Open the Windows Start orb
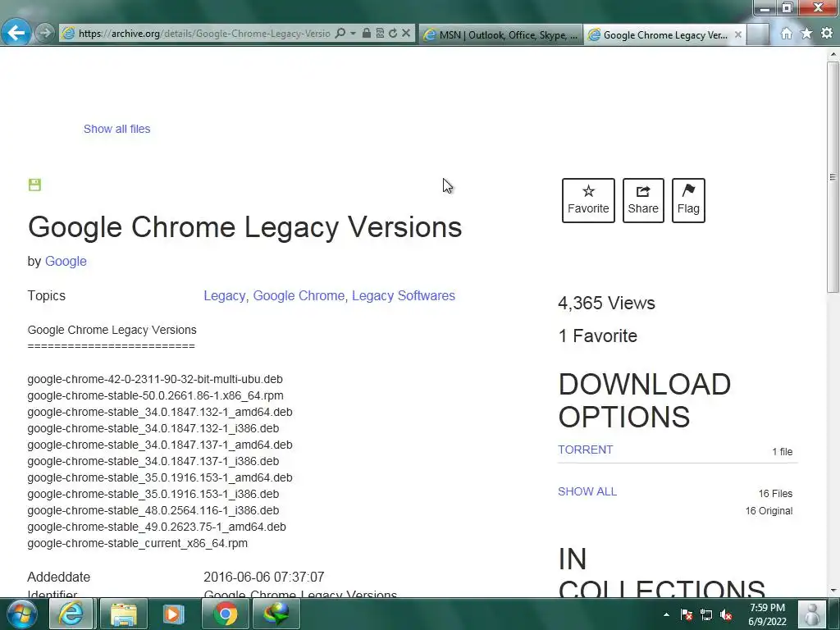The image size is (840, 630). [x=22, y=614]
